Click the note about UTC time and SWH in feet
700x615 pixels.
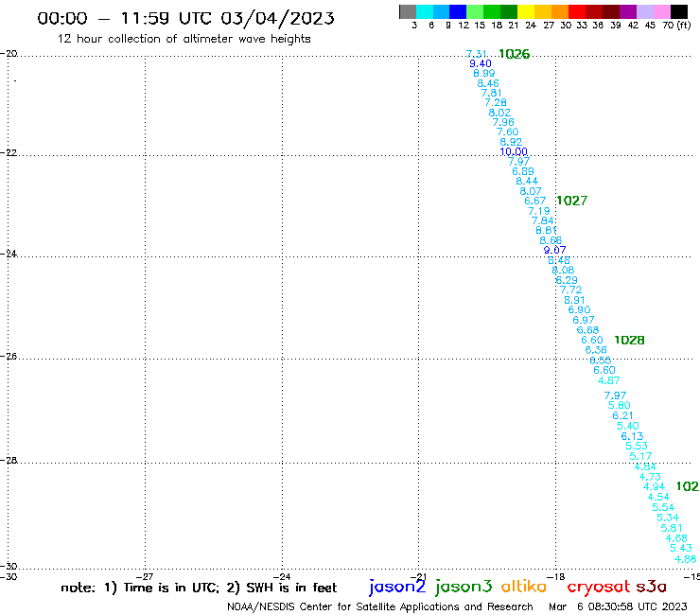199,588
